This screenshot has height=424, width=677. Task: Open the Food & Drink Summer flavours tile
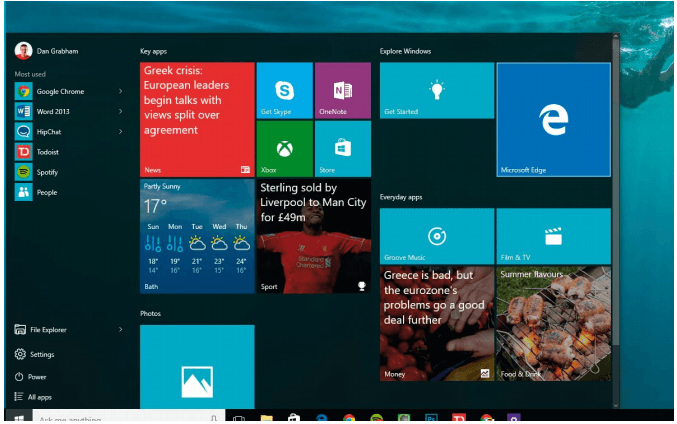[x=554, y=324]
